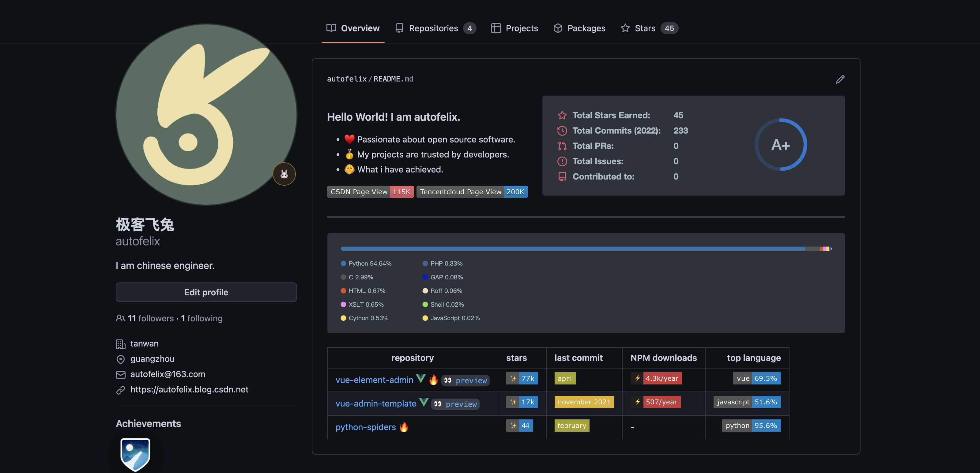
Task: Open preview link for vue-admin-template
Action: 455,404
